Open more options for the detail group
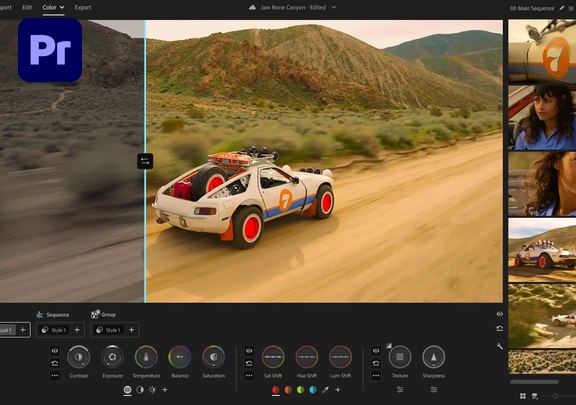Screen dimensions: 576x405 click(x=376, y=376)
